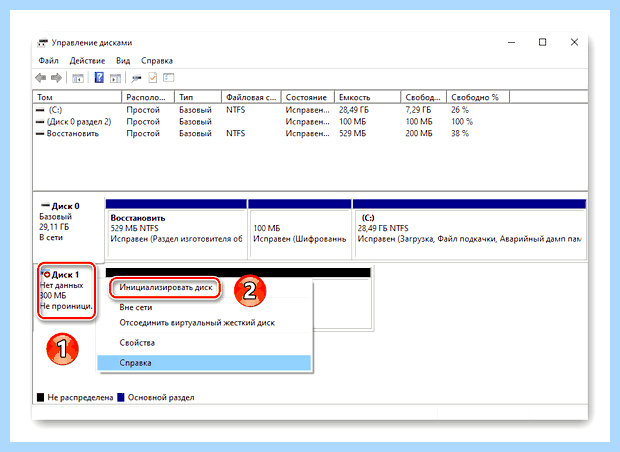Click the 200 МБ free space cell
This screenshot has width=620, height=452.
point(419,134)
